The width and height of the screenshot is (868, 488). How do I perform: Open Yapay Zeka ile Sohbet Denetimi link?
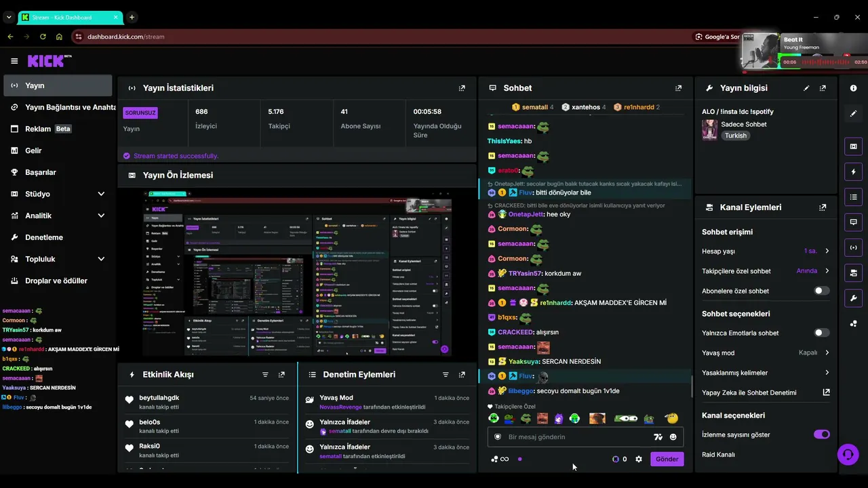point(766,392)
